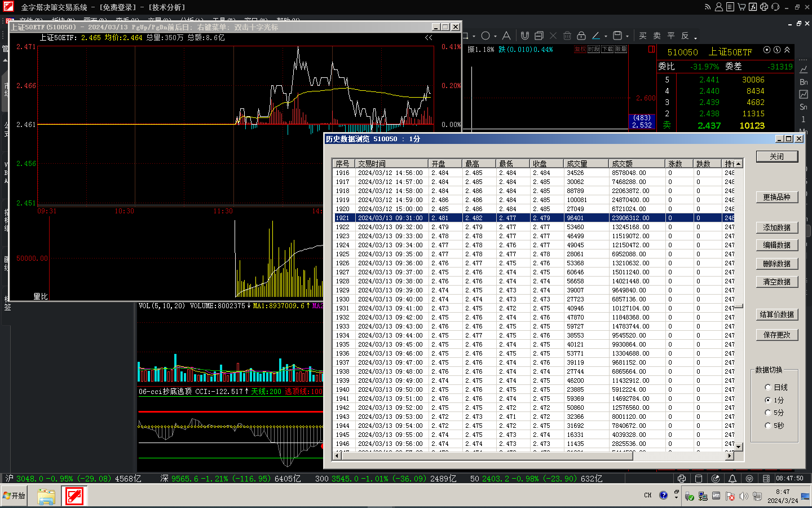Click the 成交量 column header
The height and width of the screenshot is (508, 812).
click(586, 164)
